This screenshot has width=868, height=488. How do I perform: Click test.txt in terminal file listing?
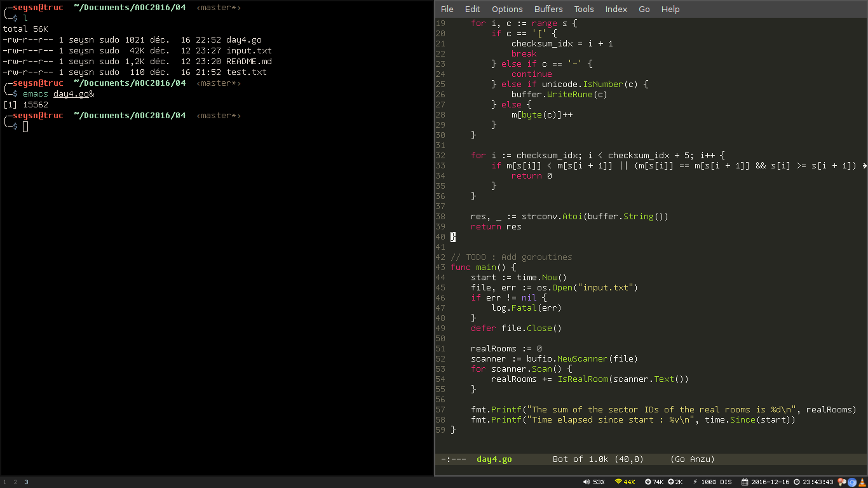pyautogui.click(x=247, y=72)
